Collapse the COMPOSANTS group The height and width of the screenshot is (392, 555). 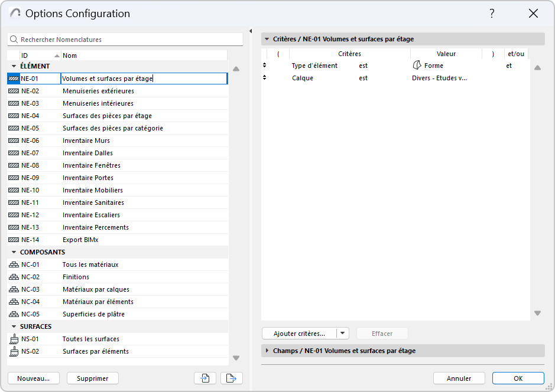pos(14,252)
